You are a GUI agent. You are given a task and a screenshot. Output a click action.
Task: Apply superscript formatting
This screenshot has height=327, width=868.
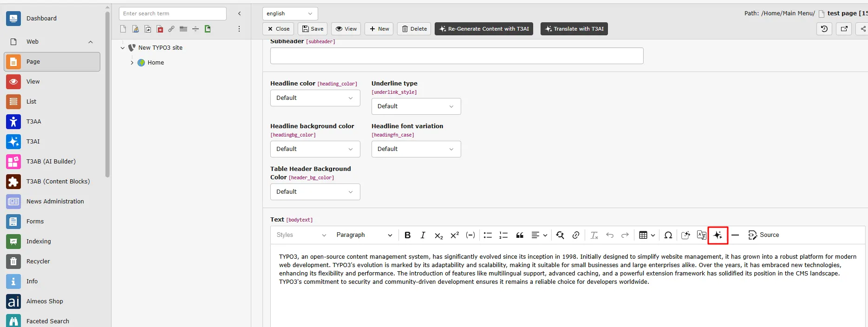(x=455, y=235)
